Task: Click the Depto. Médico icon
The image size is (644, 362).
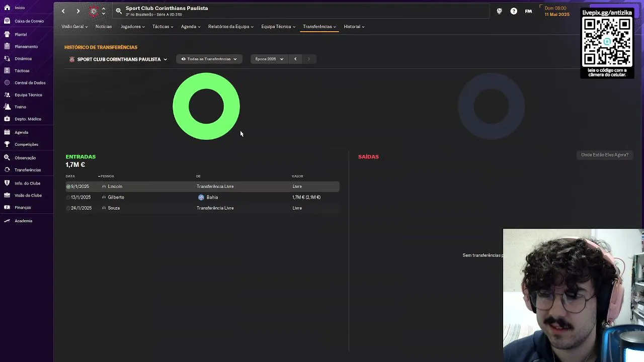Action: click(7, 119)
